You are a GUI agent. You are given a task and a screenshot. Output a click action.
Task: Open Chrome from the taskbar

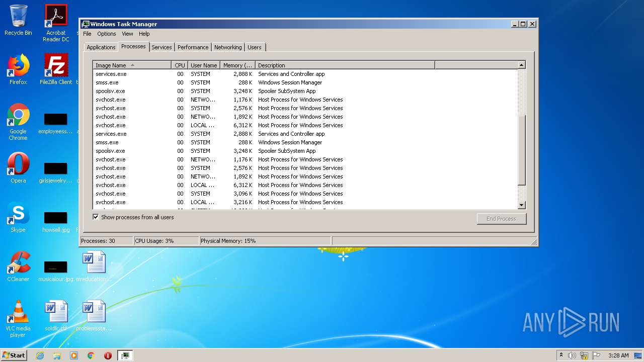91,355
